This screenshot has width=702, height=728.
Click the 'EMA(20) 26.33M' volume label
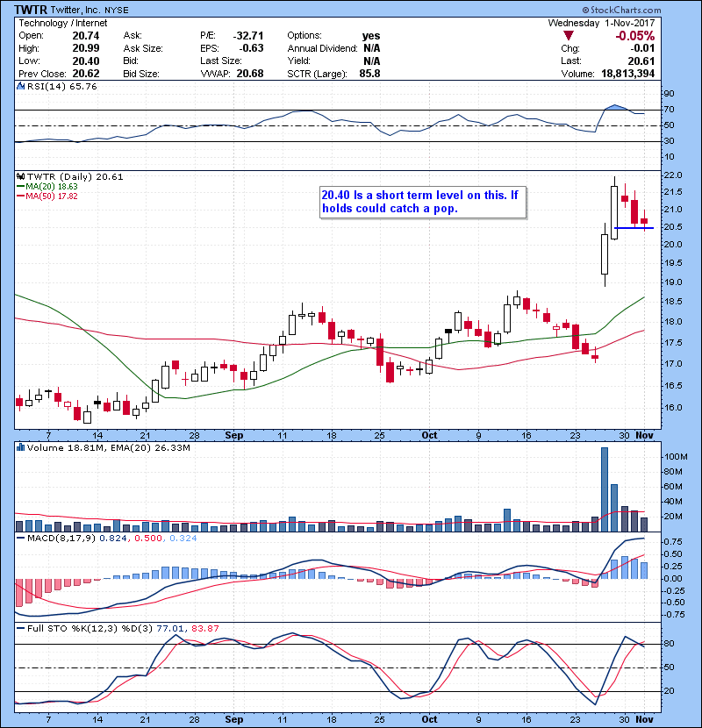click(x=151, y=448)
